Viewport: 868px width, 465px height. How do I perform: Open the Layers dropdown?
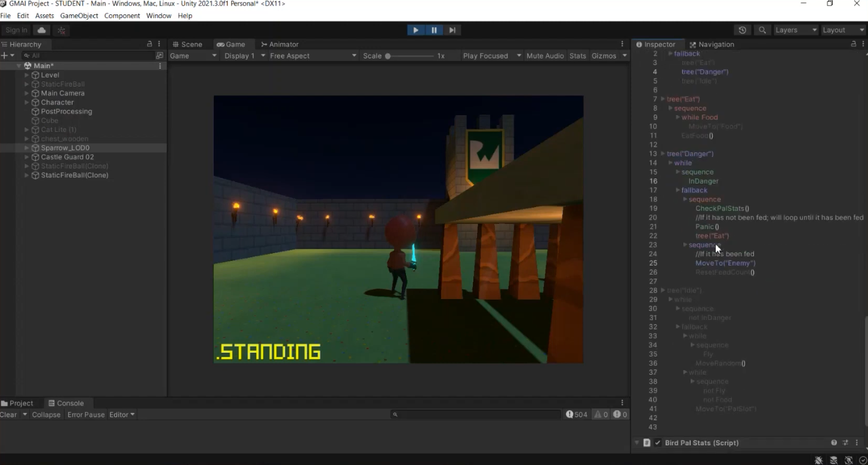pyautogui.click(x=796, y=30)
